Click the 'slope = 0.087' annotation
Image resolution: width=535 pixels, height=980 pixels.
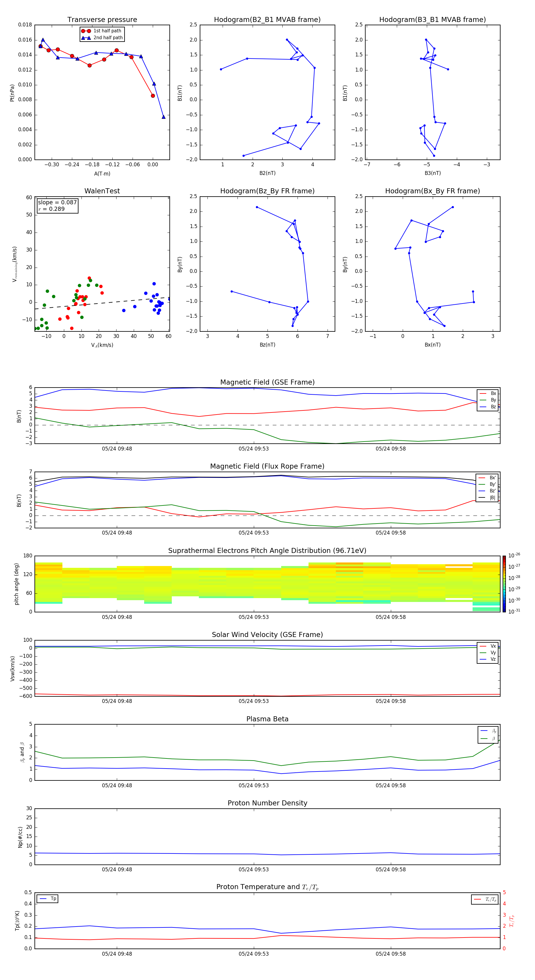(57, 203)
